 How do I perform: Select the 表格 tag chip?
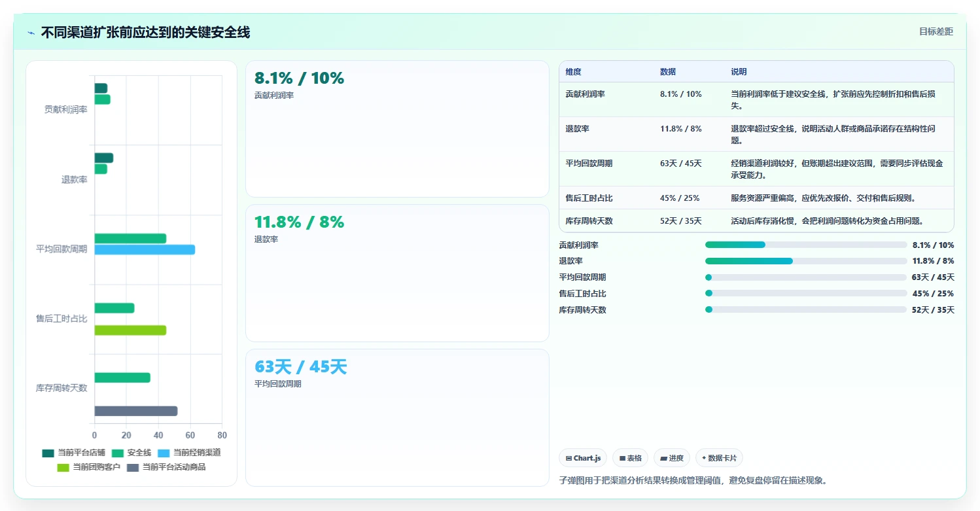tap(631, 458)
